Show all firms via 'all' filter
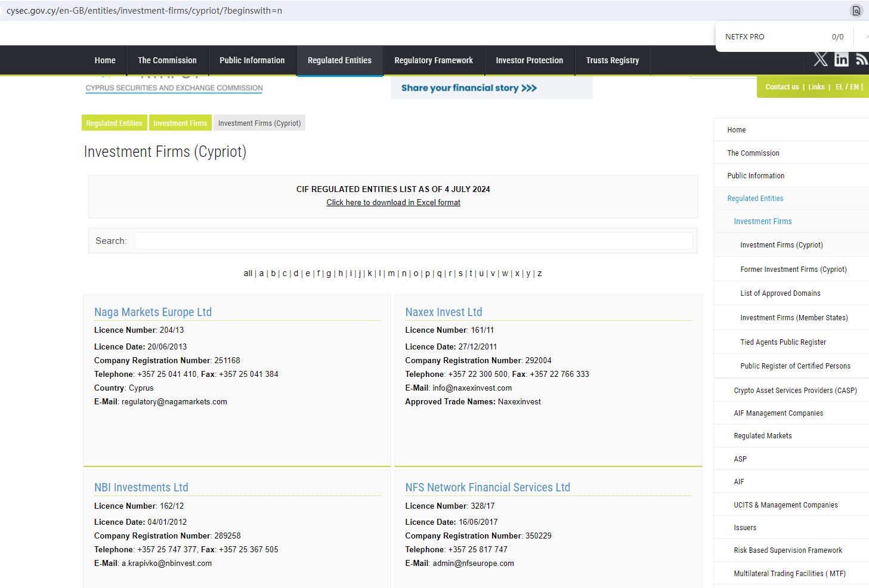Viewport: 869px width, 588px height. click(248, 274)
